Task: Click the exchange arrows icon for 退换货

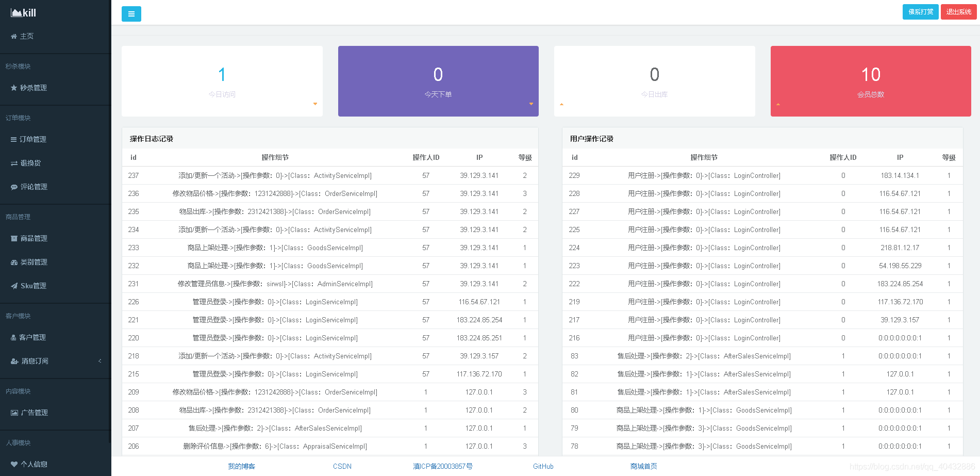Action: pyautogui.click(x=14, y=163)
